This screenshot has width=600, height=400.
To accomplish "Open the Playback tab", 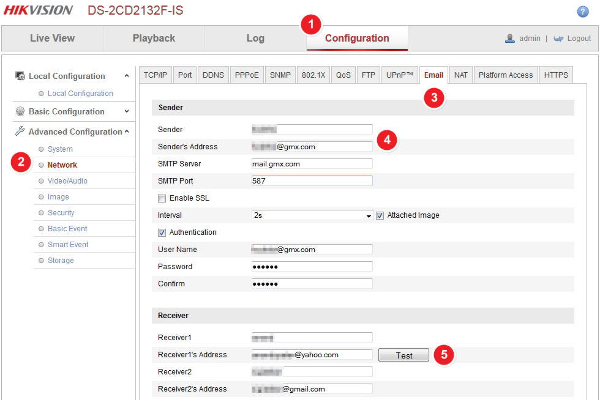I will pyautogui.click(x=154, y=38).
